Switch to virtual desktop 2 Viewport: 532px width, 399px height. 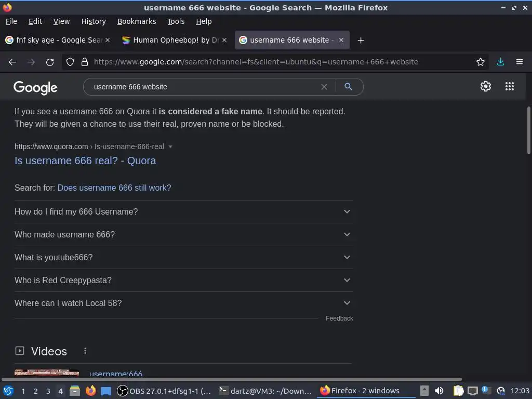pyautogui.click(x=36, y=391)
